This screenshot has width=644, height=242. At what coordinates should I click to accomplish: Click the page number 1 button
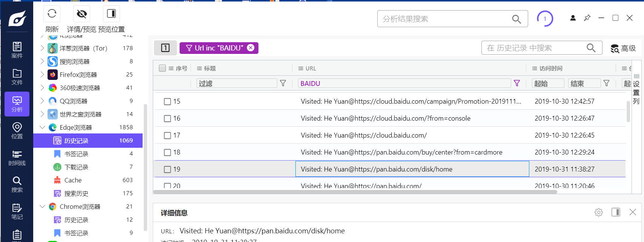point(165,48)
